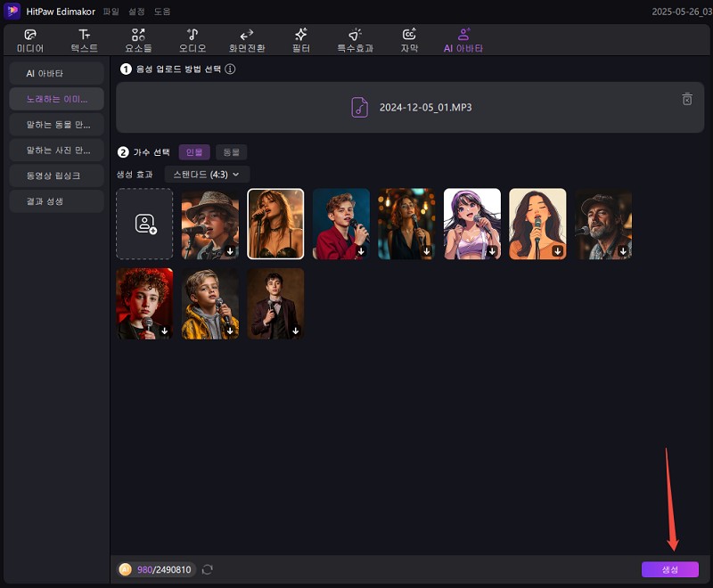Image resolution: width=713 pixels, height=588 pixels.
Task: Click download arrow on curly red-haired boy avatar
Action: pos(165,331)
